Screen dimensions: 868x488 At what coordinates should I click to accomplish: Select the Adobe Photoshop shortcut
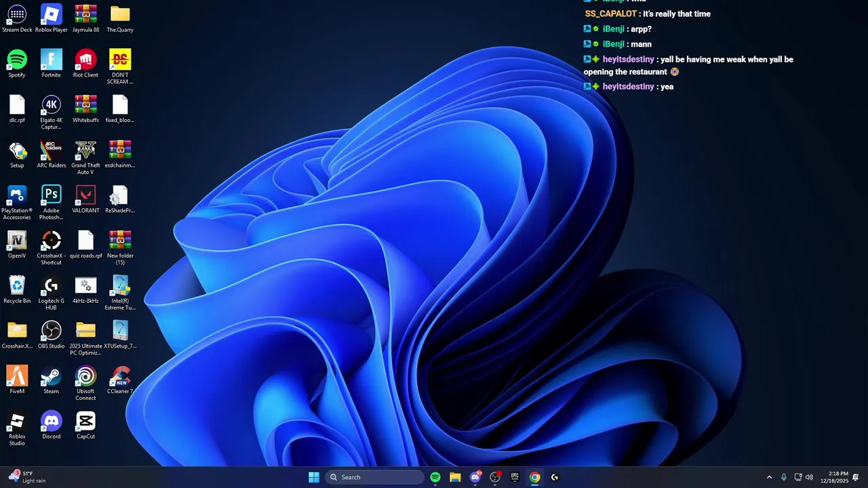[x=52, y=203]
